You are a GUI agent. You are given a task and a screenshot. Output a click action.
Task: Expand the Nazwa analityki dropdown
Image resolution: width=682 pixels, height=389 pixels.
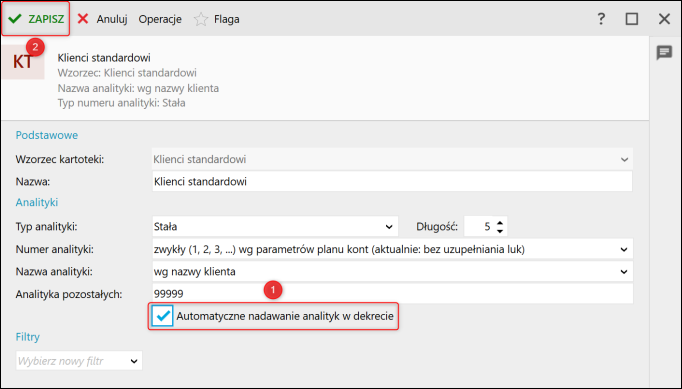[624, 272]
